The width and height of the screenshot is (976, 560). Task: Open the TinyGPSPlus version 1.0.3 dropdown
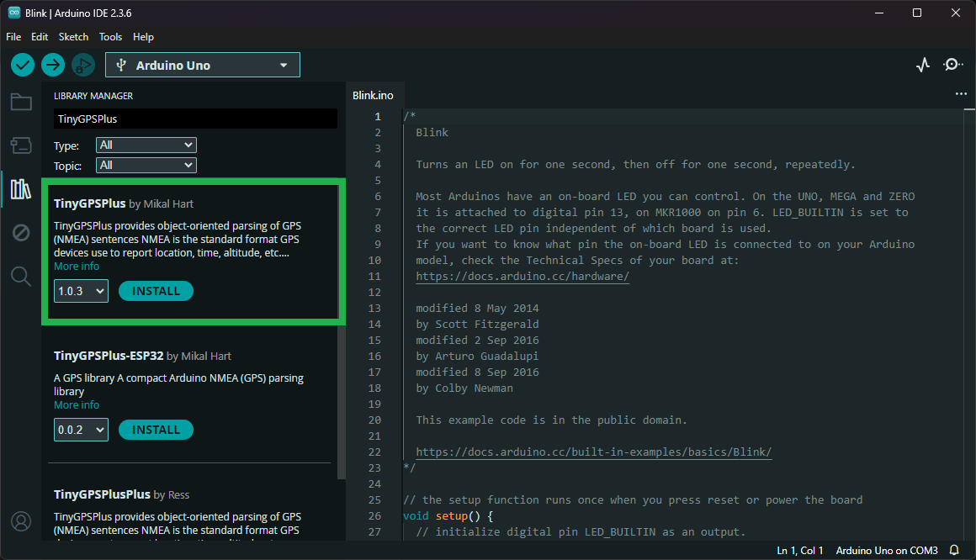click(x=81, y=291)
